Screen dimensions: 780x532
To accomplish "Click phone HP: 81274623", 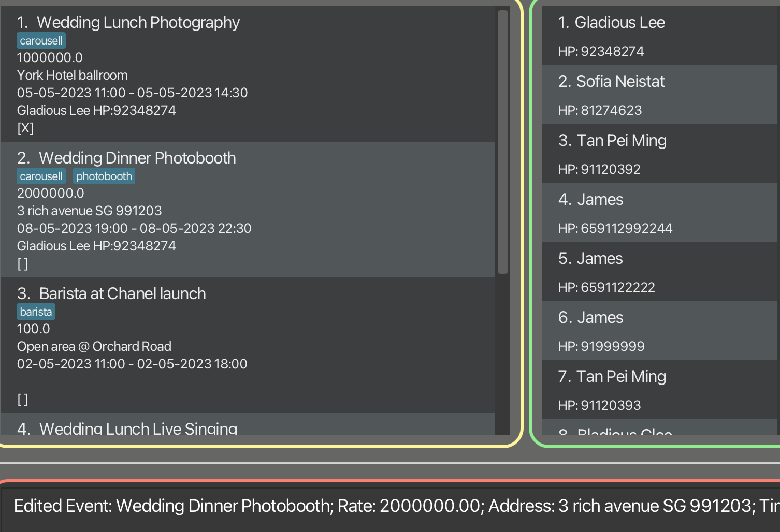I will pyautogui.click(x=600, y=110).
